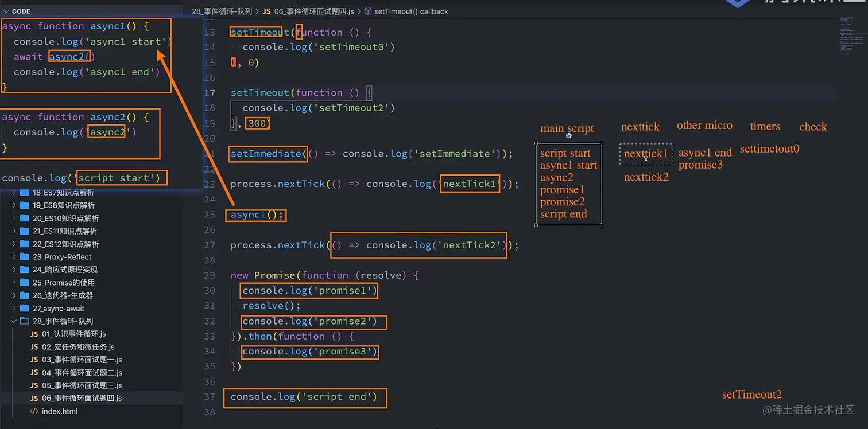Place cursor on console.log('setTimeout2')
Image resolution: width=868 pixels, height=429 pixels.
point(319,108)
